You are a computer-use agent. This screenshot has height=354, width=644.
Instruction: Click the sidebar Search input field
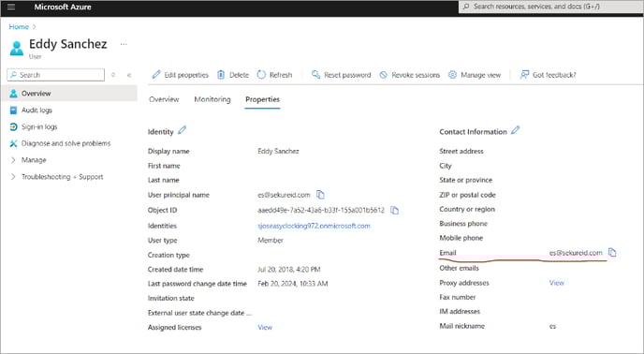56,75
